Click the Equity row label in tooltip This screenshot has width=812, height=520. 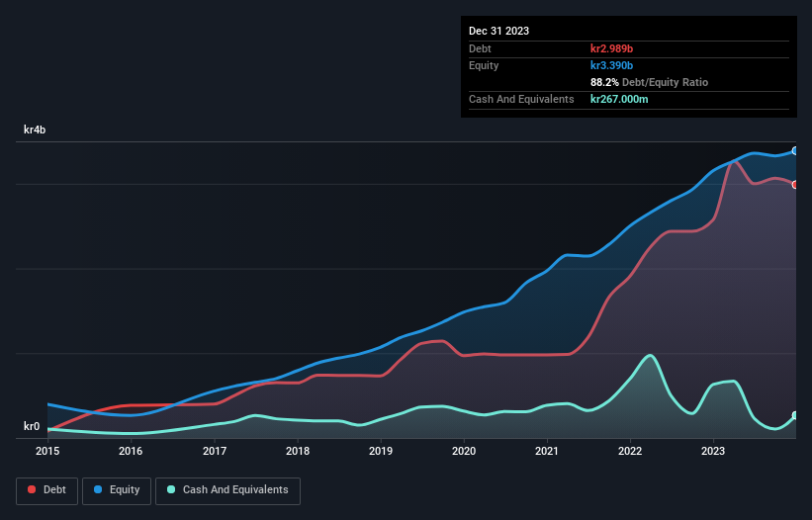tap(484, 65)
